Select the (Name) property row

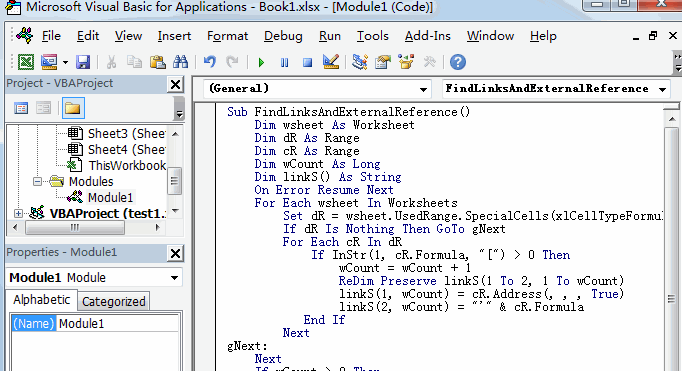33,324
